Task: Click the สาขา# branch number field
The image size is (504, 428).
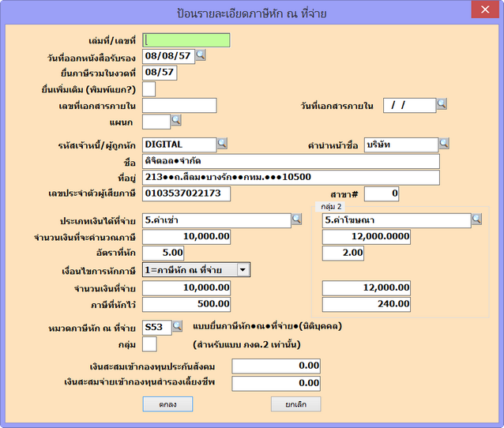Action: click(382, 193)
